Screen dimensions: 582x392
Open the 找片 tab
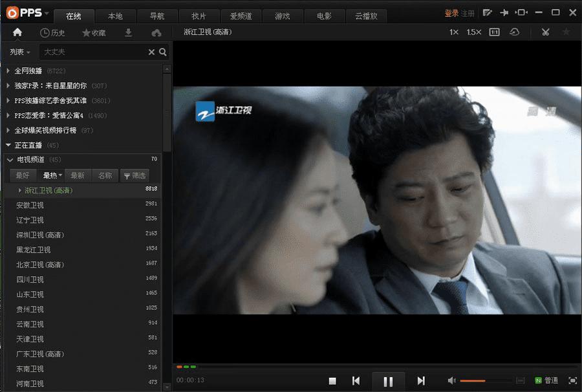pos(199,16)
